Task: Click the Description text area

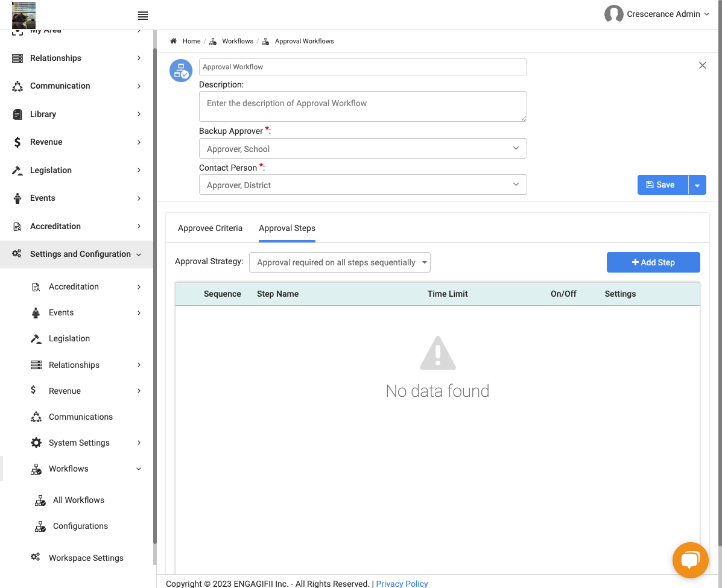Action: pyautogui.click(x=363, y=106)
